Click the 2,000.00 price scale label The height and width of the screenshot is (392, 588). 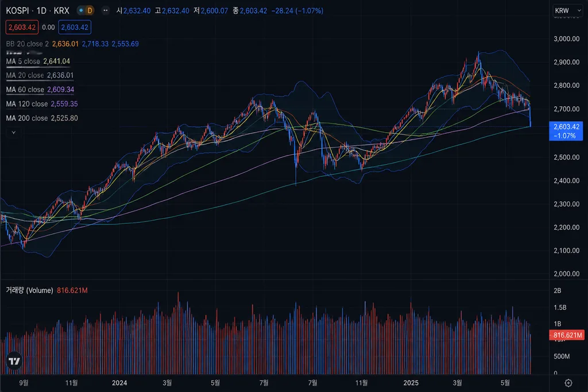[566, 274]
